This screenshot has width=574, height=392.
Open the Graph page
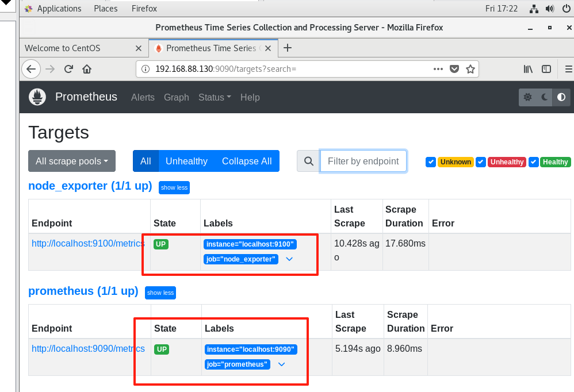click(x=177, y=97)
